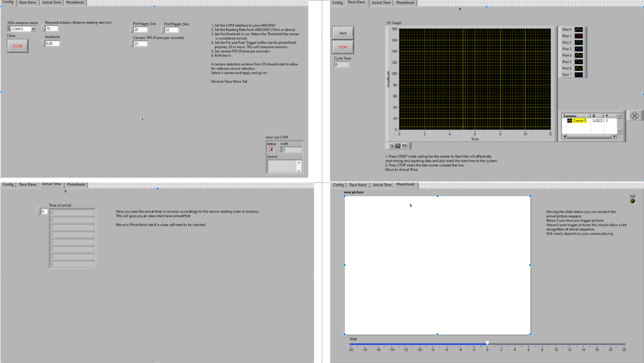This screenshot has width=644, height=363.
Task: Click the VISA I/O icon beside COM13
Action: click(10, 29)
